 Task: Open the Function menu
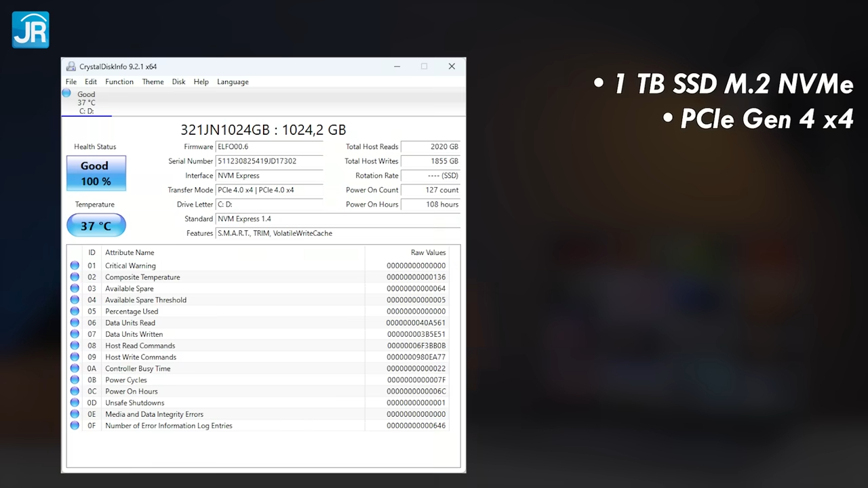(119, 81)
